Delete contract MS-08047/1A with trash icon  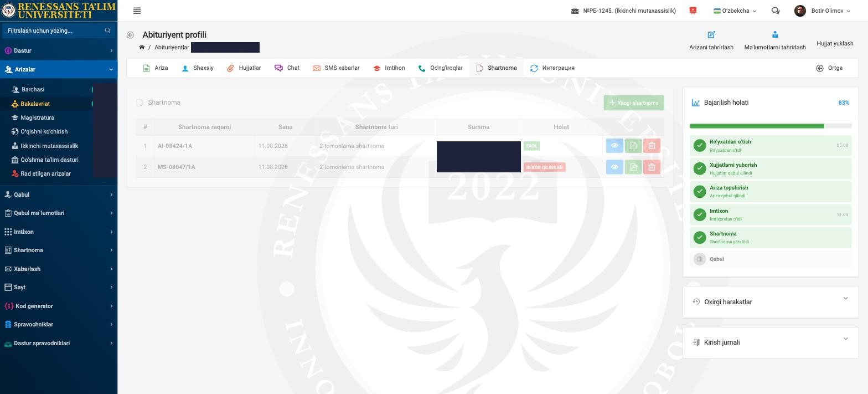[652, 167]
